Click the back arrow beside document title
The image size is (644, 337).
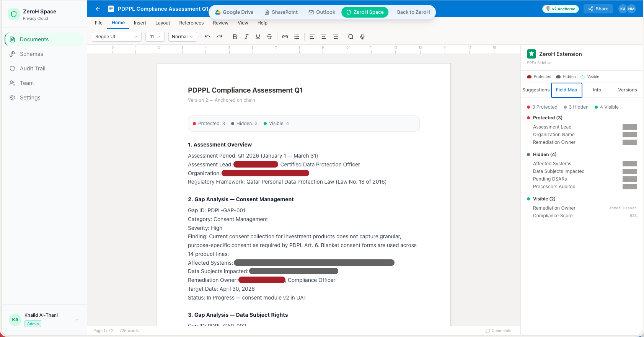click(x=98, y=9)
